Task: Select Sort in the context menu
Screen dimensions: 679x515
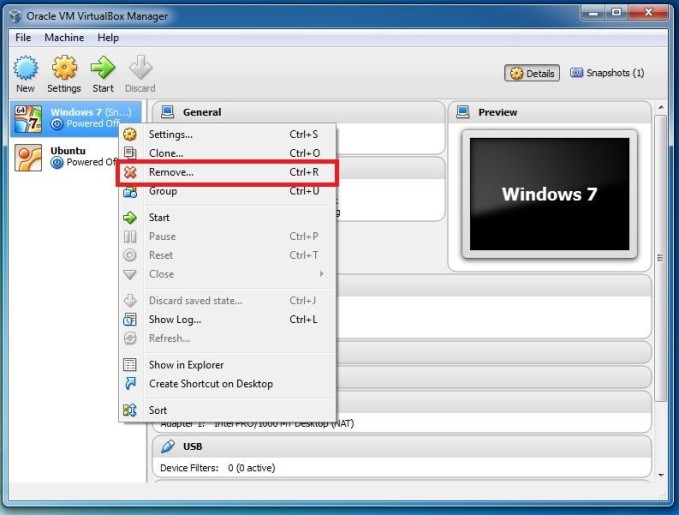Action: coord(227,410)
